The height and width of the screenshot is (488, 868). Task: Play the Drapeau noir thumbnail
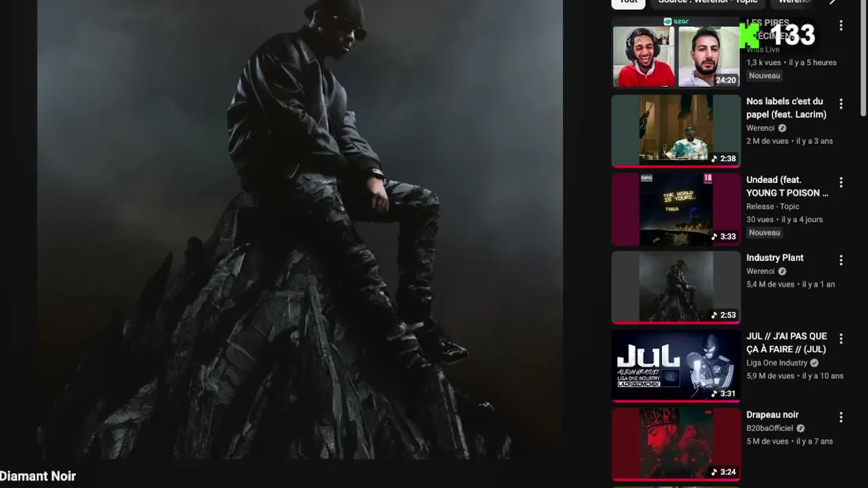[x=676, y=444]
